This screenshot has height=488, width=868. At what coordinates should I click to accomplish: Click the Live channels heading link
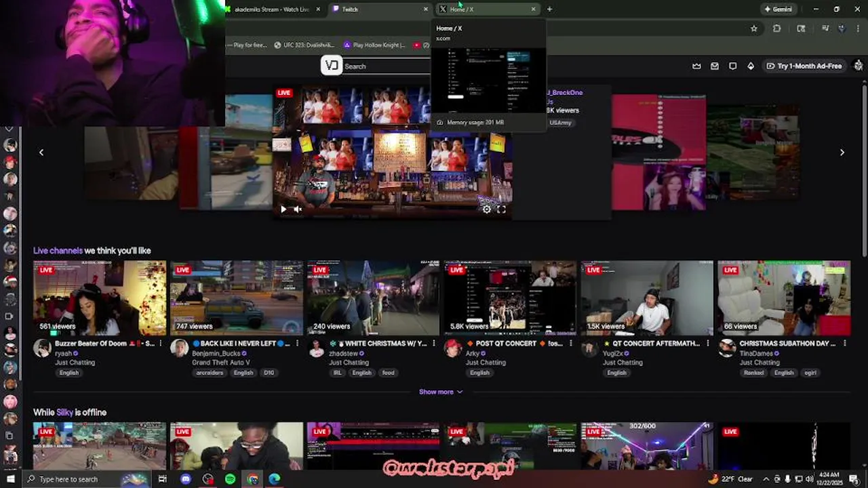pos(58,251)
